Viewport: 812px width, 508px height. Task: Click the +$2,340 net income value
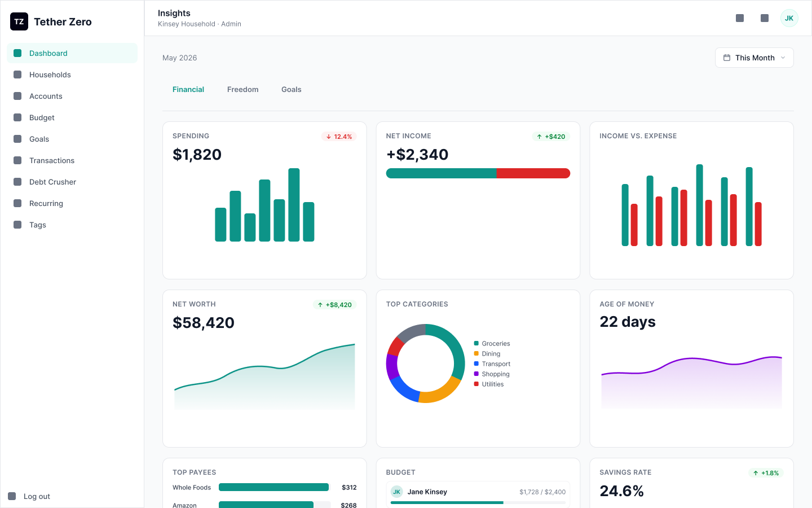pyautogui.click(x=417, y=154)
